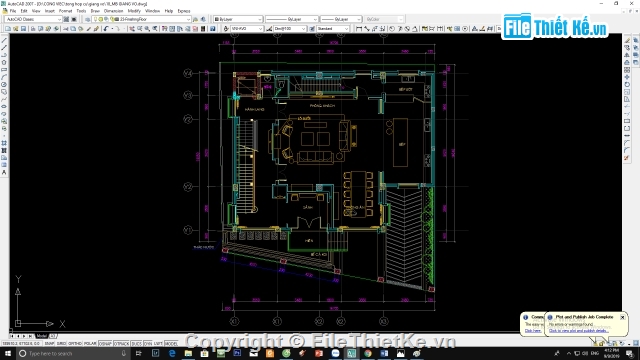Click the Save icon in Standard toolbar
This screenshot has width=640, height=360.
pyautogui.click(x=23, y=29)
